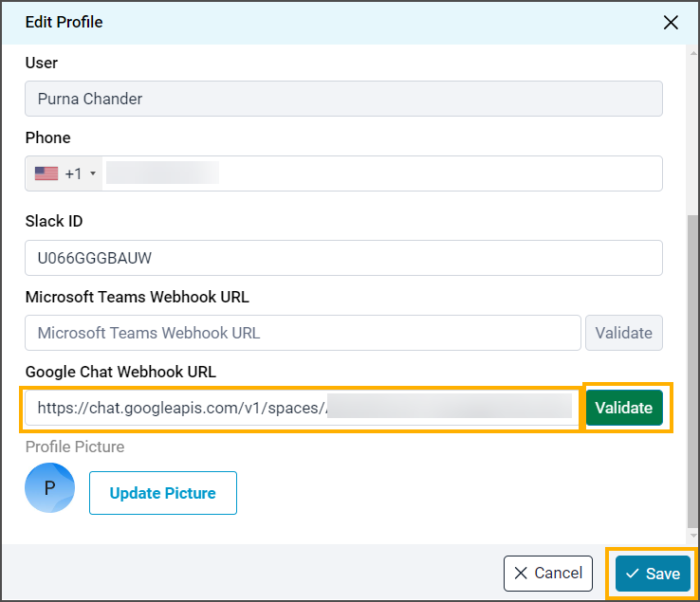The height and width of the screenshot is (602, 700).
Task: Click the Cancel button
Action: [x=548, y=574]
